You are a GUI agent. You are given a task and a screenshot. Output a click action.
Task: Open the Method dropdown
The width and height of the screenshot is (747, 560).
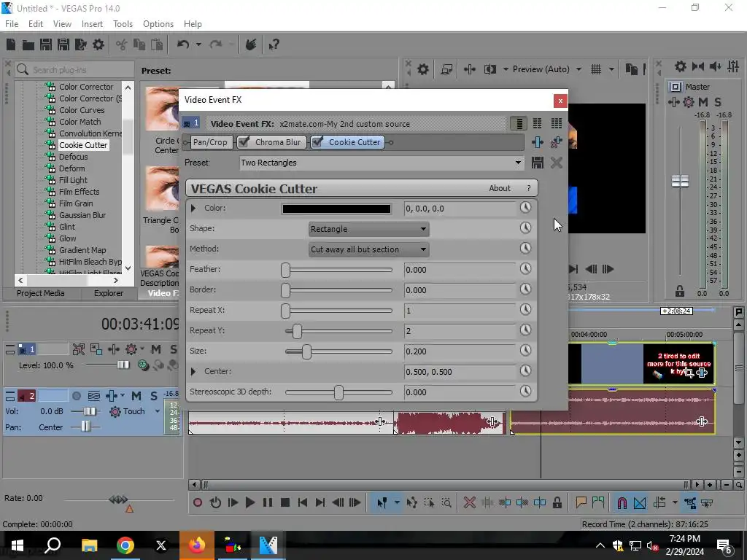click(368, 249)
